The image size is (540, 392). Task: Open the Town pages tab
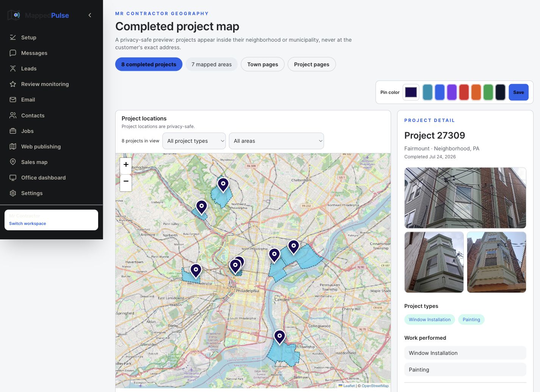pyautogui.click(x=263, y=64)
